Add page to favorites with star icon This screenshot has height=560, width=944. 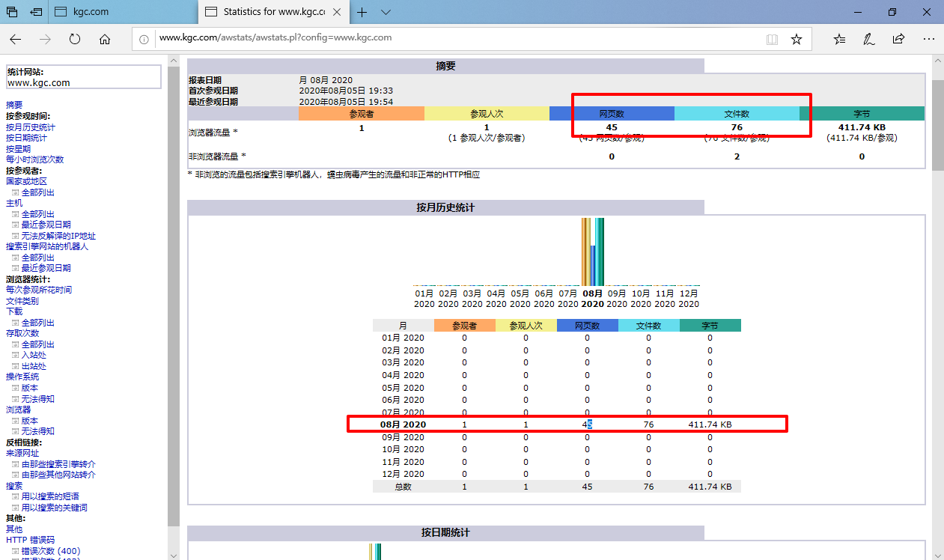tap(797, 39)
